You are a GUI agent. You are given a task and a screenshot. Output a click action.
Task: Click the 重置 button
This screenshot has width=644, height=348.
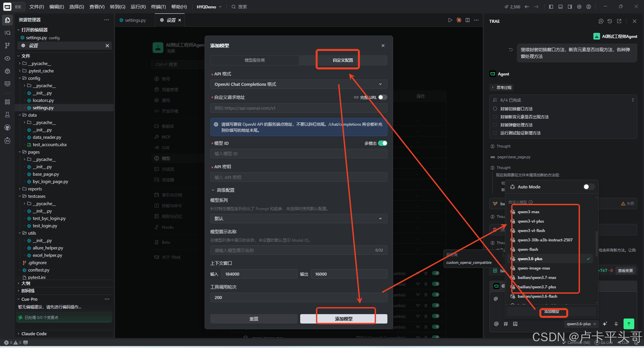pyautogui.click(x=254, y=319)
